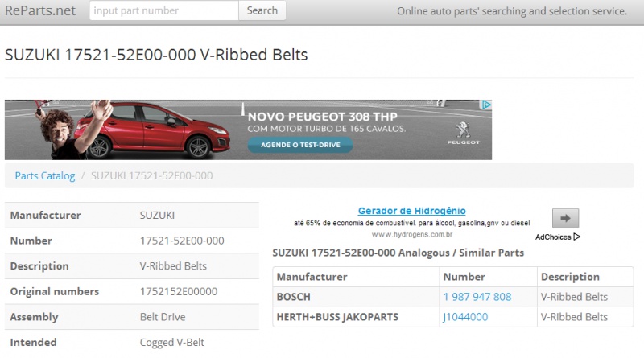Viewport: 644px width, 358px height.
Task: Open Herth+Buss part J1044000 link
Action: click(x=465, y=317)
